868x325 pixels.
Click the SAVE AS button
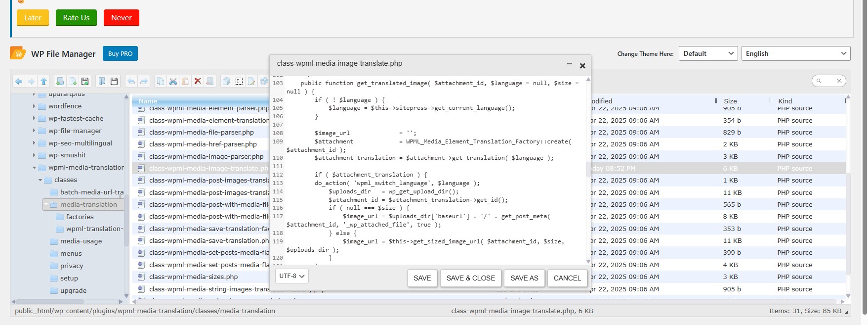coord(524,278)
